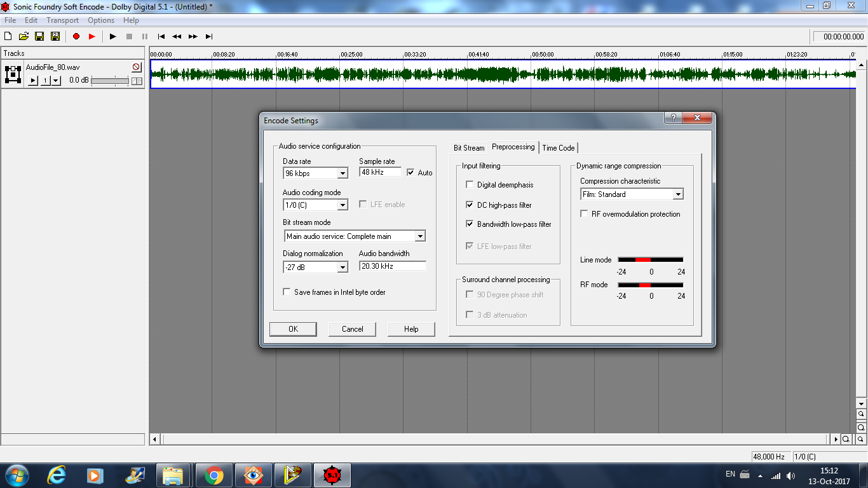This screenshot has width=868, height=488.
Task: Expand the Audio coding mode dropdown 1/0 (C)
Action: pos(342,205)
